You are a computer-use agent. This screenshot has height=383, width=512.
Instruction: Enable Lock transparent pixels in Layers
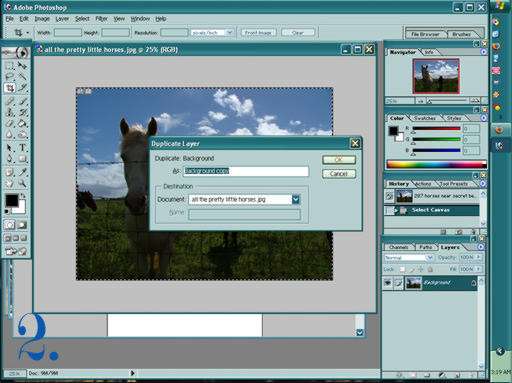(x=402, y=269)
